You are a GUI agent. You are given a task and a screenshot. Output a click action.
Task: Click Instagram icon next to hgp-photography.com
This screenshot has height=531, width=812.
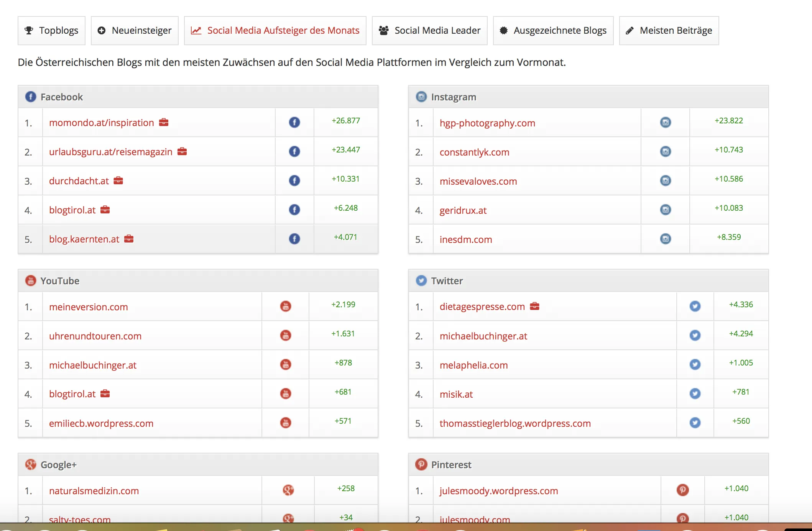[665, 122]
